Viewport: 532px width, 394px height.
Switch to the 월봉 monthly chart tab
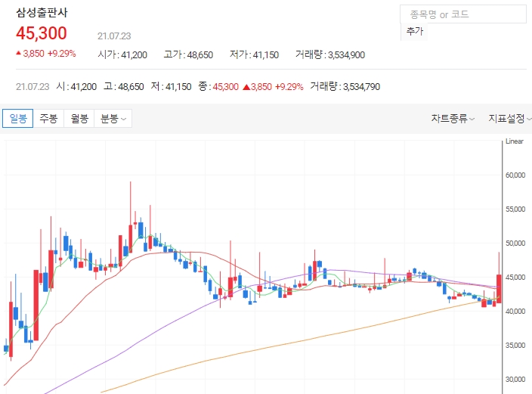79,118
